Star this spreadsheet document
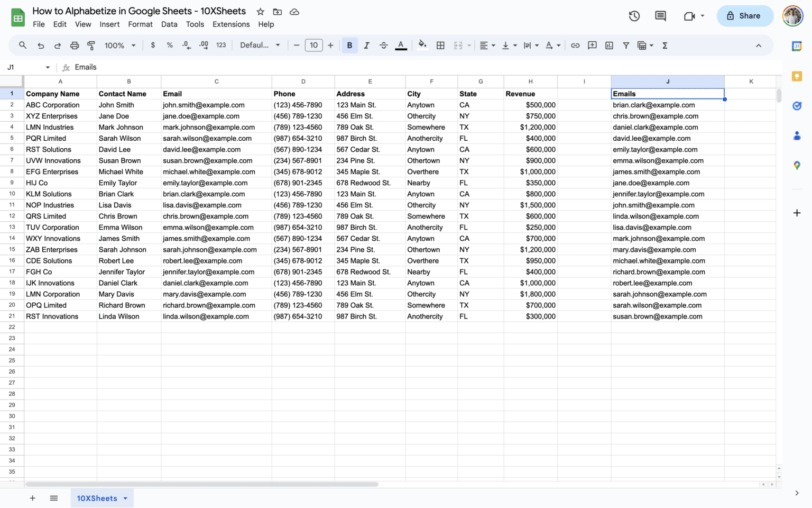 [x=260, y=12]
